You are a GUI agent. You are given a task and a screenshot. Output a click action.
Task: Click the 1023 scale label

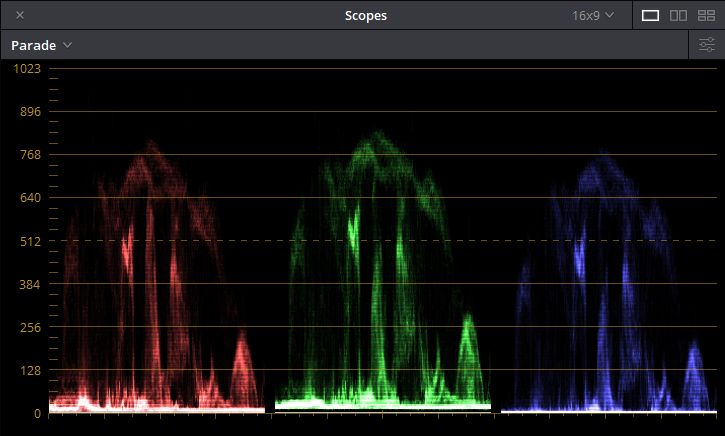27,68
